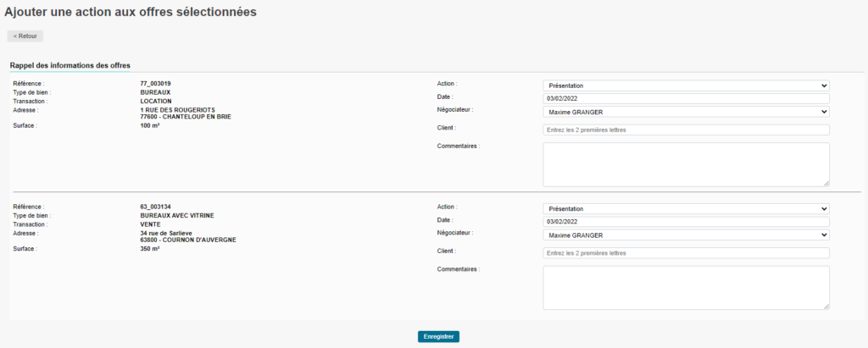Expand Négociateur dropdown for the BUREAUX location offer
This screenshot has width=868, height=348.
pos(685,112)
